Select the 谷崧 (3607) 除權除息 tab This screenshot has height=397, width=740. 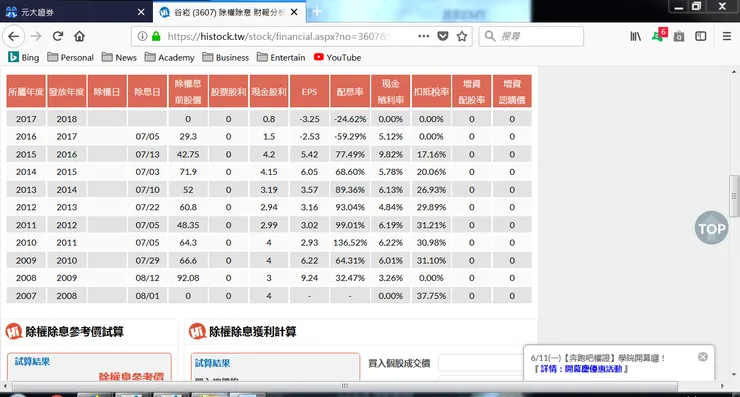tap(229, 12)
